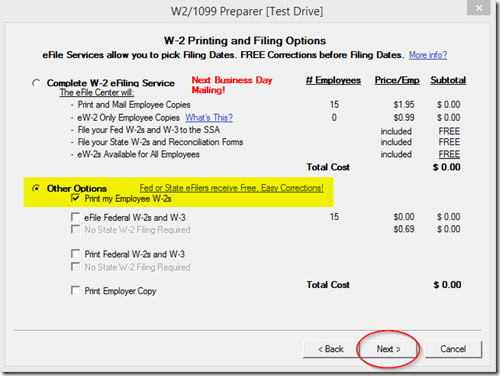
Task: Click the underlined FREE eW-2s link
Action: click(x=449, y=154)
